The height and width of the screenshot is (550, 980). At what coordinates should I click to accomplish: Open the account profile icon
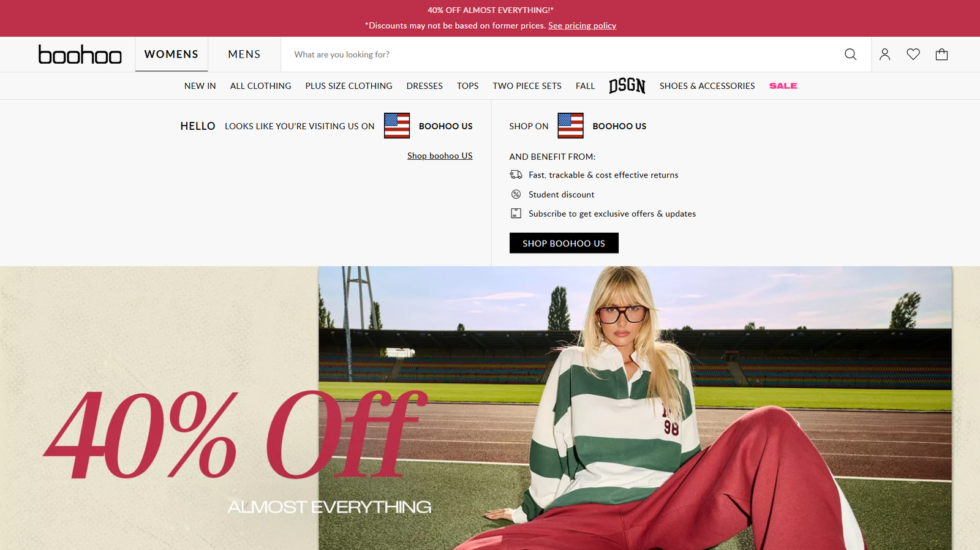pyautogui.click(x=884, y=55)
